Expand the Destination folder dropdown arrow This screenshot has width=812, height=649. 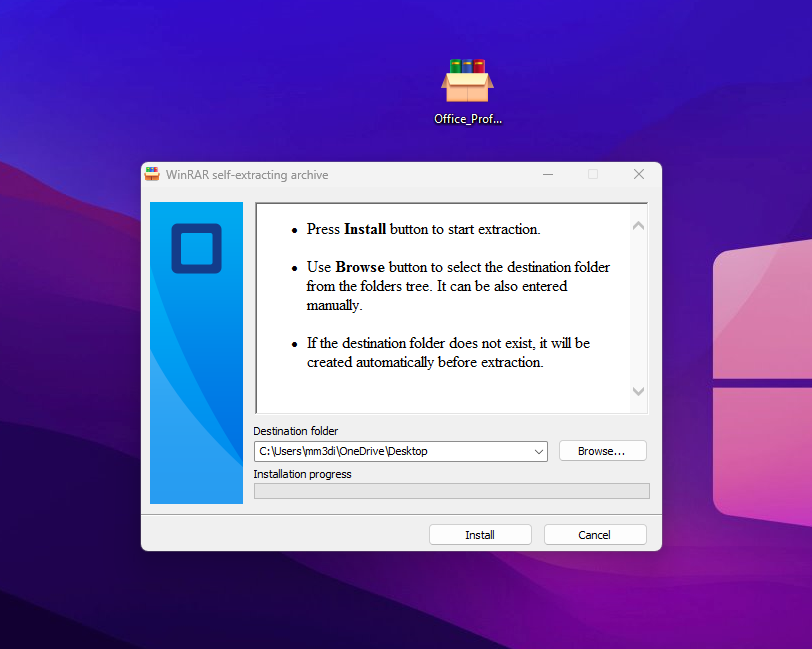click(539, 452)
